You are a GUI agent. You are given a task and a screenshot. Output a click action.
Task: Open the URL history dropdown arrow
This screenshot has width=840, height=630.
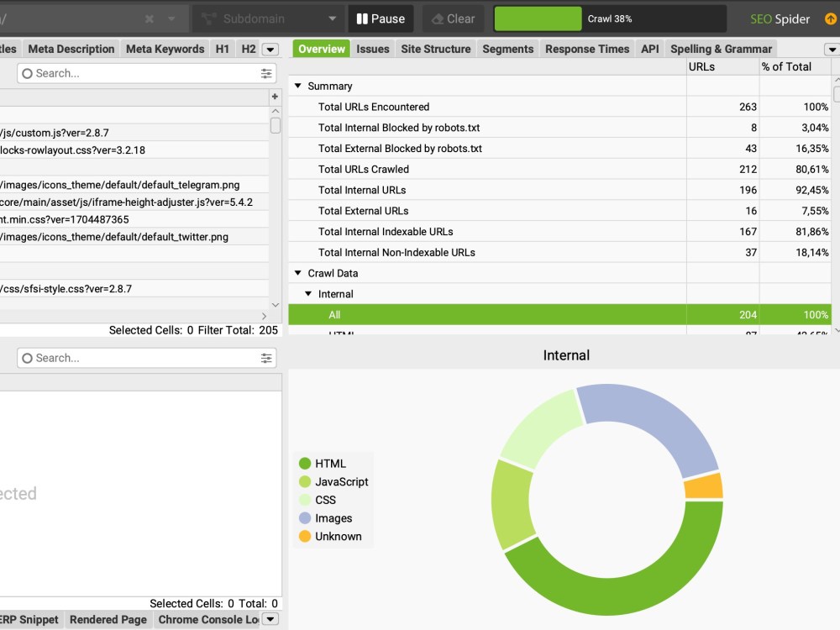[171, 18]
